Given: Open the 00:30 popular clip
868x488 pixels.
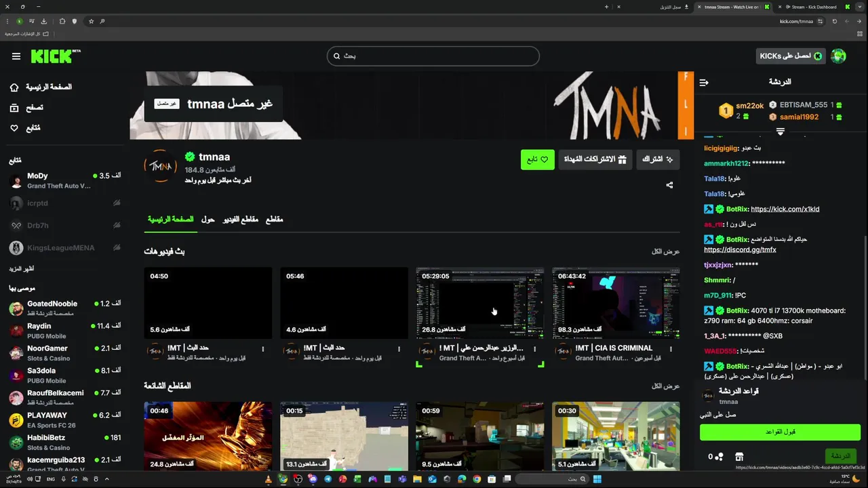Looking at the screenshot, I should click(616, 436).
